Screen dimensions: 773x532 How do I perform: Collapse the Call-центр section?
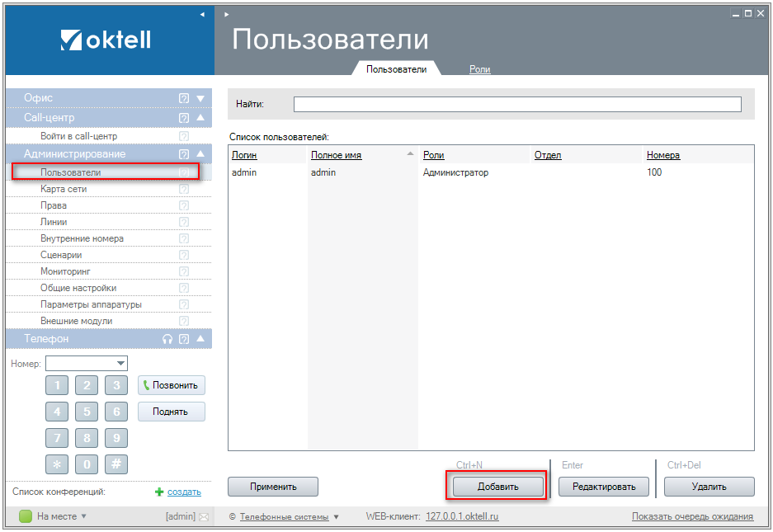click(200, 118)
